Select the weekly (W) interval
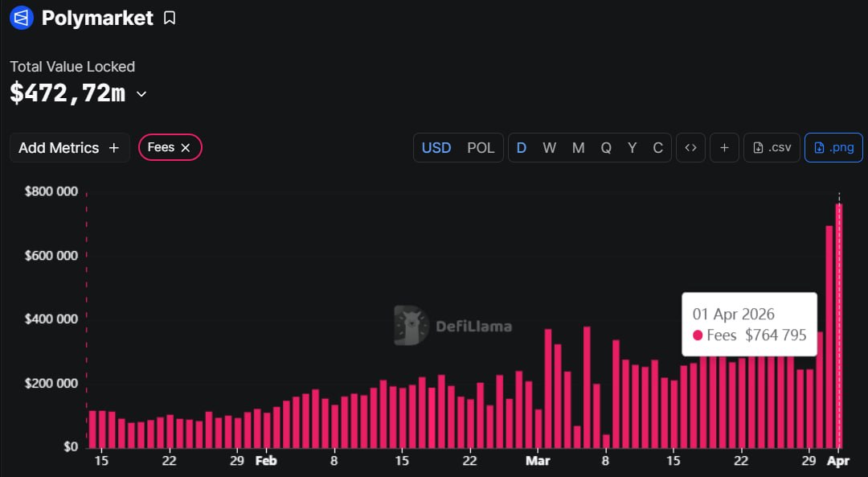The width and height of the screenshot is (868, 477). (549, 148)
